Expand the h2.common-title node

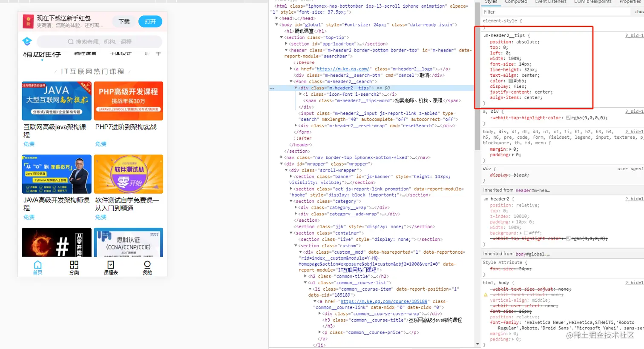pyautogui.click(x=305, y=276)
